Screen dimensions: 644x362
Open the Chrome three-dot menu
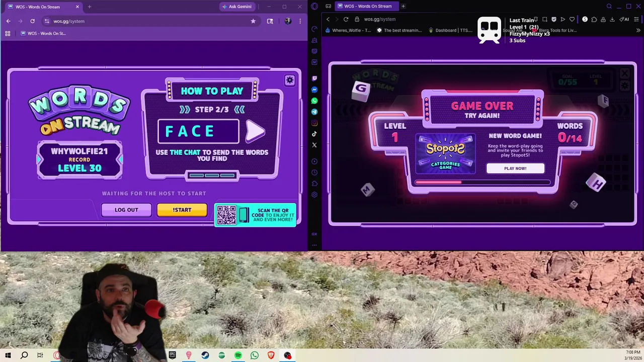300,21
